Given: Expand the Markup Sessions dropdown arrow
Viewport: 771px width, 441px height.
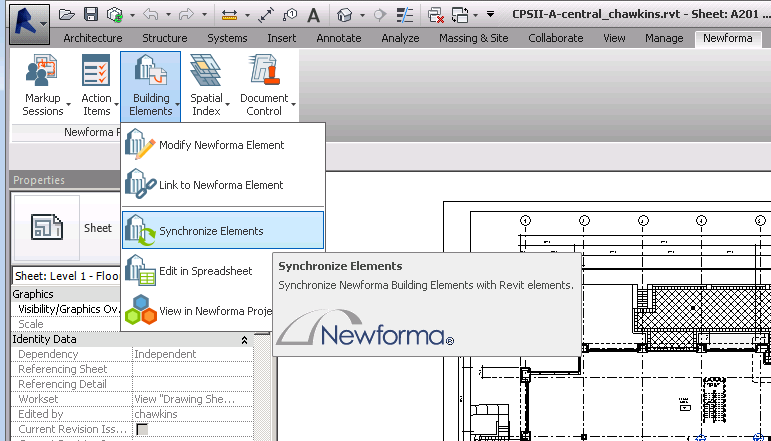Looking at the screenshot, I should pyautogui.click(x=68, y=104).
